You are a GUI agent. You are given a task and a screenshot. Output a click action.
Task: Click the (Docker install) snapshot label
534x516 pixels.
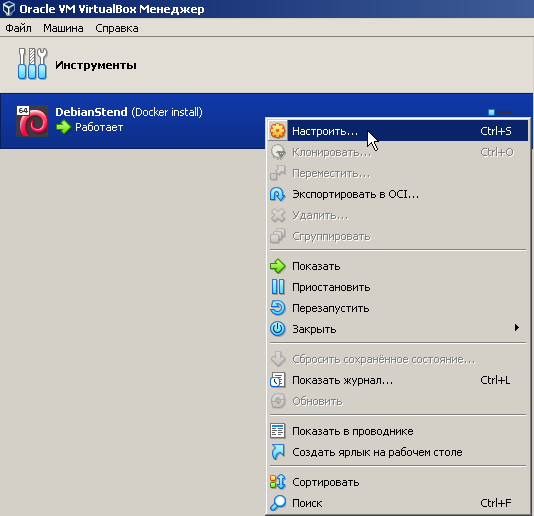point(167,112)
